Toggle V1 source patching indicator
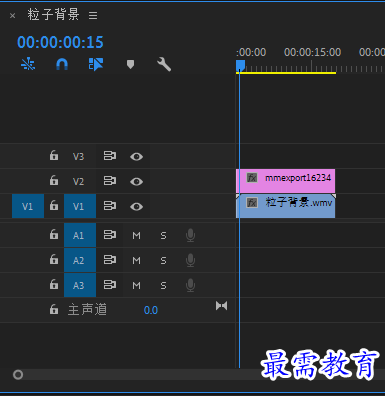This screenshot has height=396, width=385. [28, 206]
